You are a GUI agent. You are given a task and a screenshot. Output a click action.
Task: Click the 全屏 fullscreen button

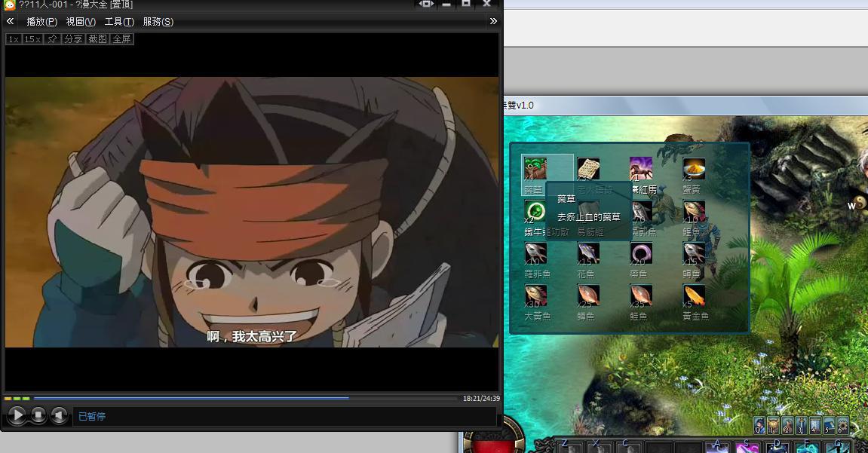(121, 39)
